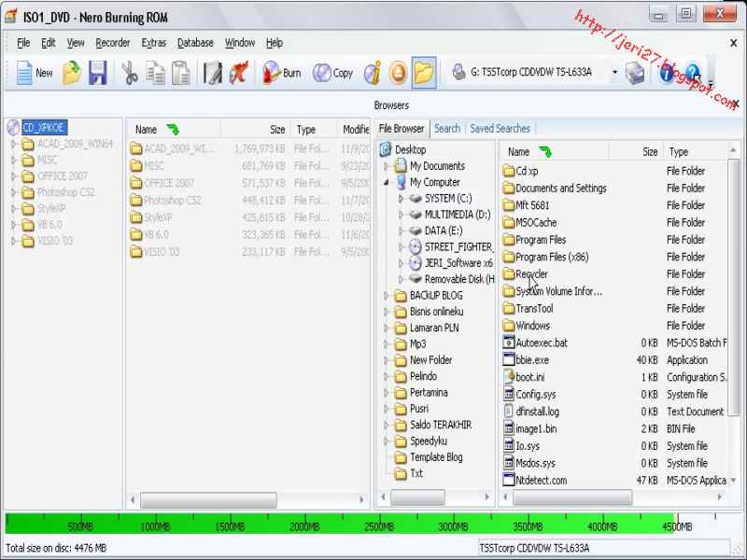Select the bbie.exe application file
Viewport: 747px width, 560px height.
pos(532,360)
